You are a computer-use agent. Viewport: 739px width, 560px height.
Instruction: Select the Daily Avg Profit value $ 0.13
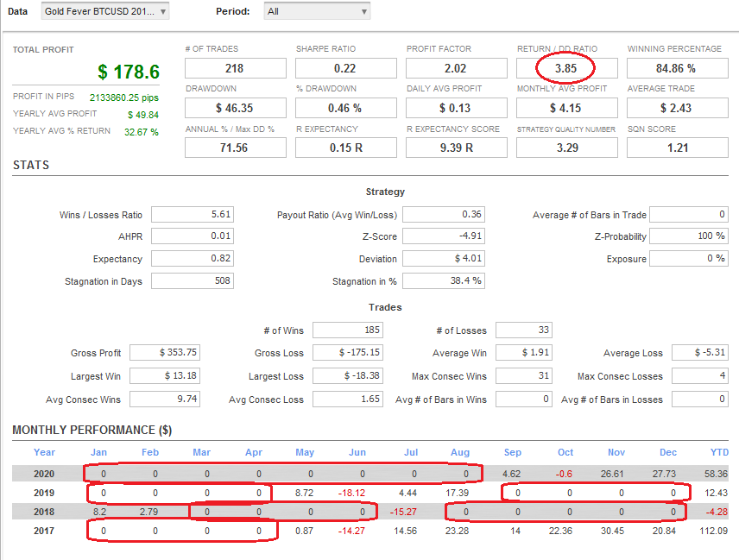[456, 108]
